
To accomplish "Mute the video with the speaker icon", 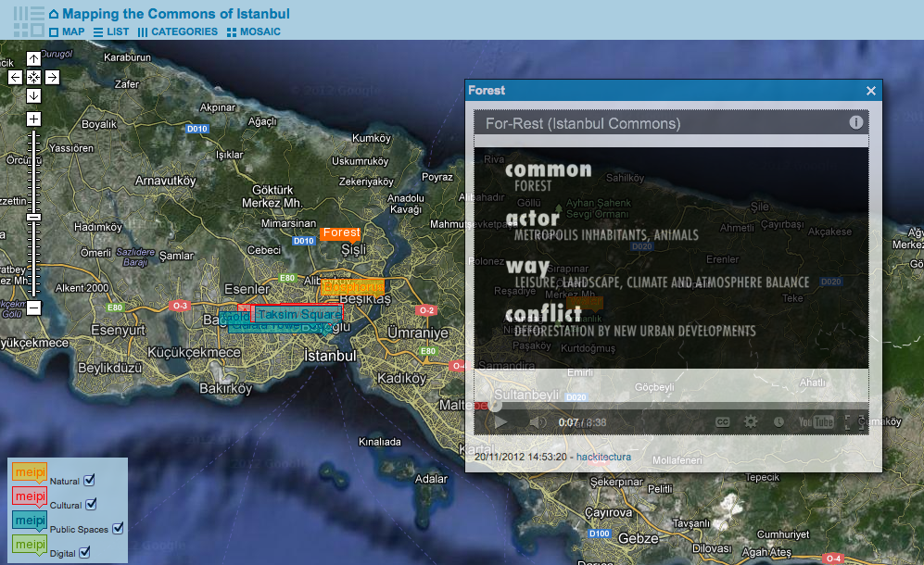I will click(536, 421).
